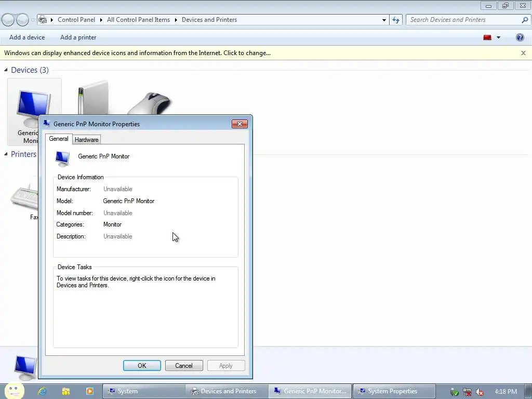Click the muted volume tray icon
Screen dimensions: 532x399
(x=480, y=392)
